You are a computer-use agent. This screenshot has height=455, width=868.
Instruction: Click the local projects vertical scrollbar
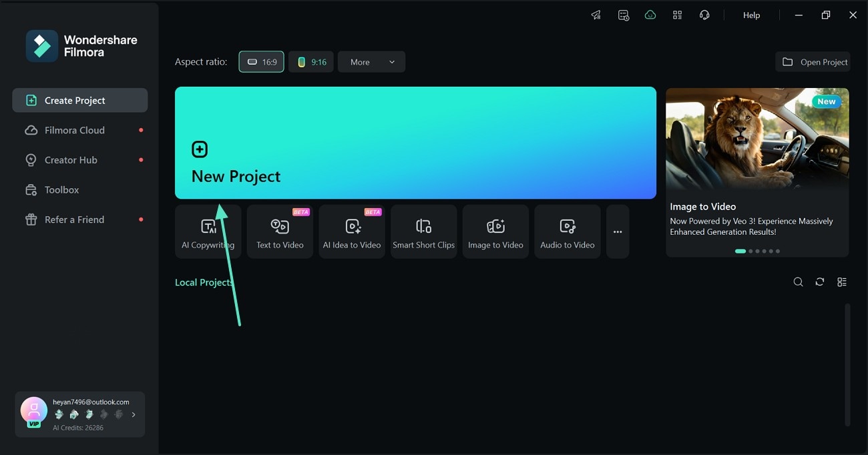click(x=847, y=364)
